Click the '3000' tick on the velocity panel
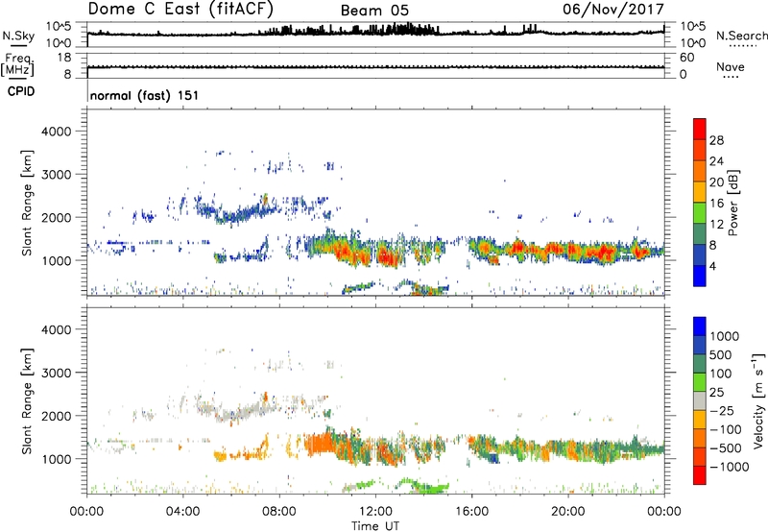The image size is (768, 532). 56,373
